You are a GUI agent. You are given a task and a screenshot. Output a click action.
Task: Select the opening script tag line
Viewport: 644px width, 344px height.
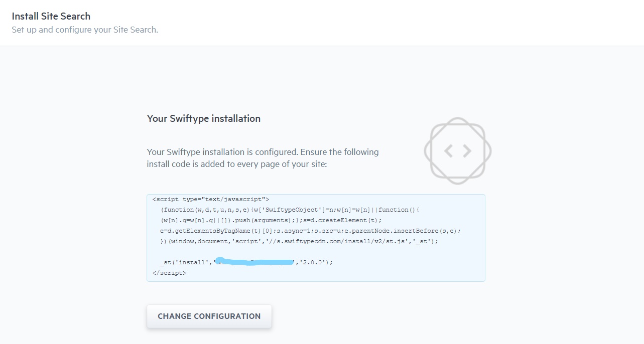click(211, 200)
